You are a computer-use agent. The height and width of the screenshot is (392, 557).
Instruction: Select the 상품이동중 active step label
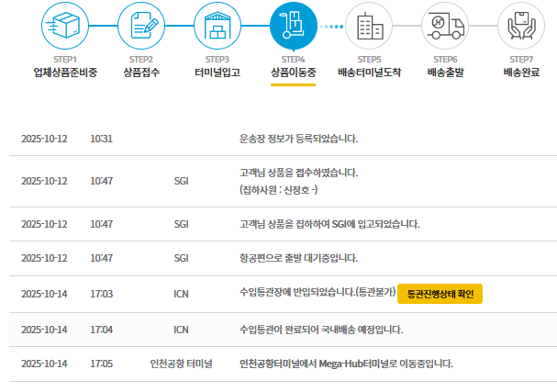click(x=294, y=72)
